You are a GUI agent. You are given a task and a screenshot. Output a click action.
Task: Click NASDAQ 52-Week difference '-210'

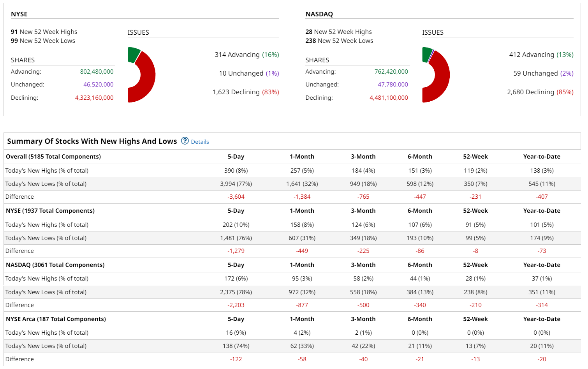pos(475,305)
